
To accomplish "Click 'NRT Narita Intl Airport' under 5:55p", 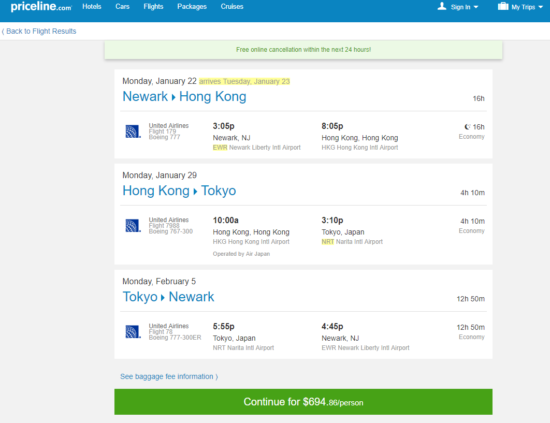I will pyautogui.click(x=243, y=348).
